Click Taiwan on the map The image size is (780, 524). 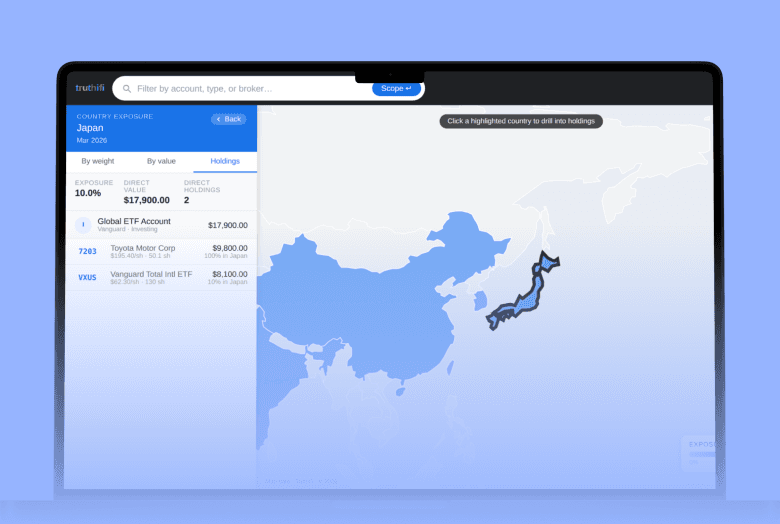click(x=450, y=368)
